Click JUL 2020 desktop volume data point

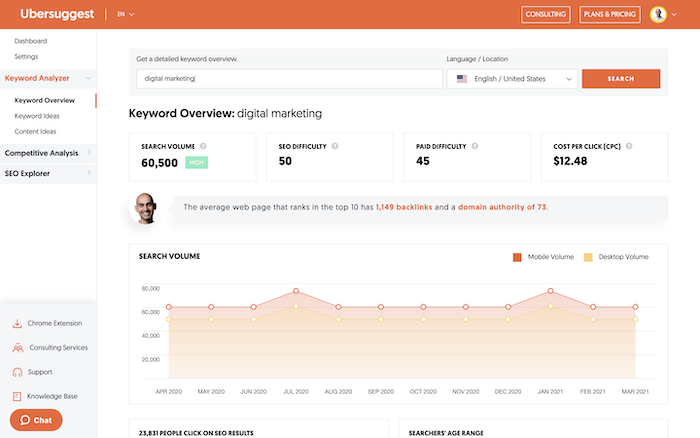pos(296,306)
